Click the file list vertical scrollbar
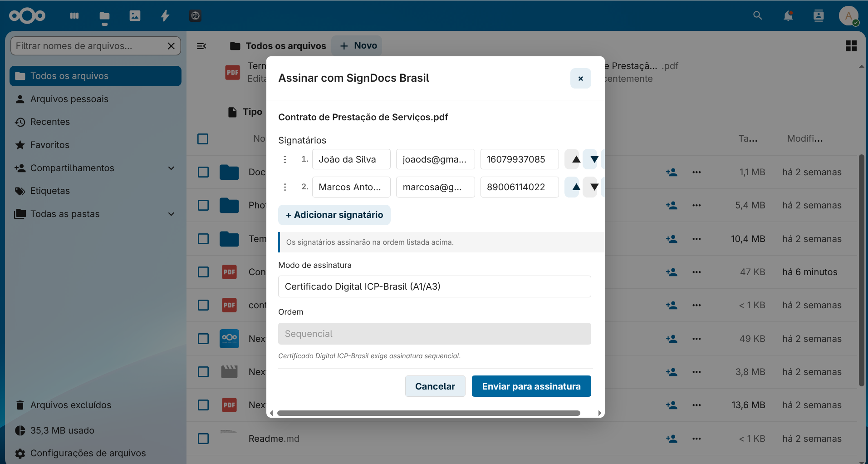The image size is (868, 464). [861, 270]
